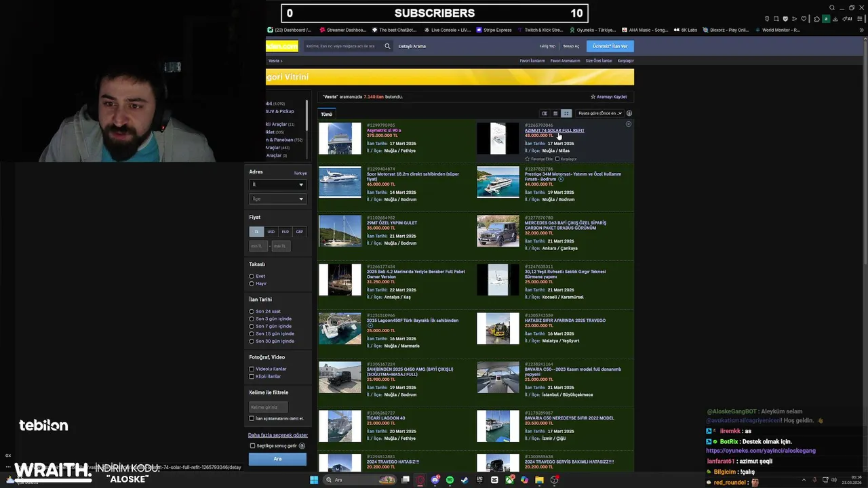
Task: Open the 'Karşılaştır' menu item
Action: (x=625, y=61)
